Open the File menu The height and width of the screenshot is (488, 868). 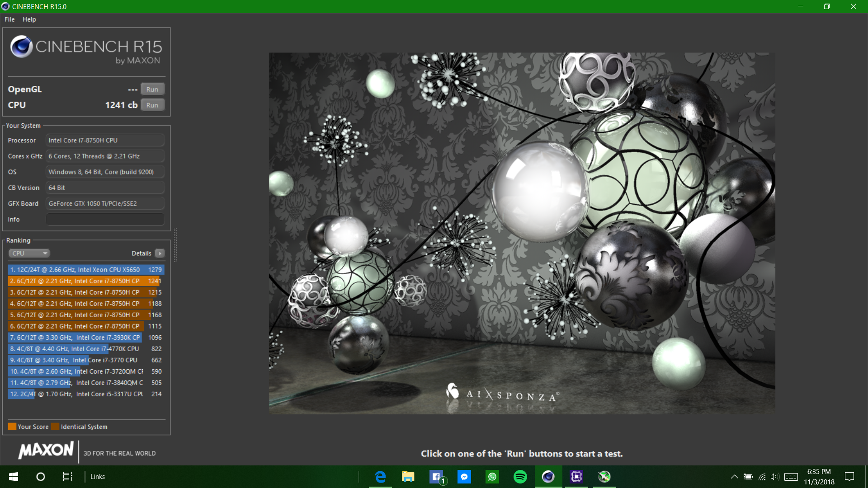(9, 19)
